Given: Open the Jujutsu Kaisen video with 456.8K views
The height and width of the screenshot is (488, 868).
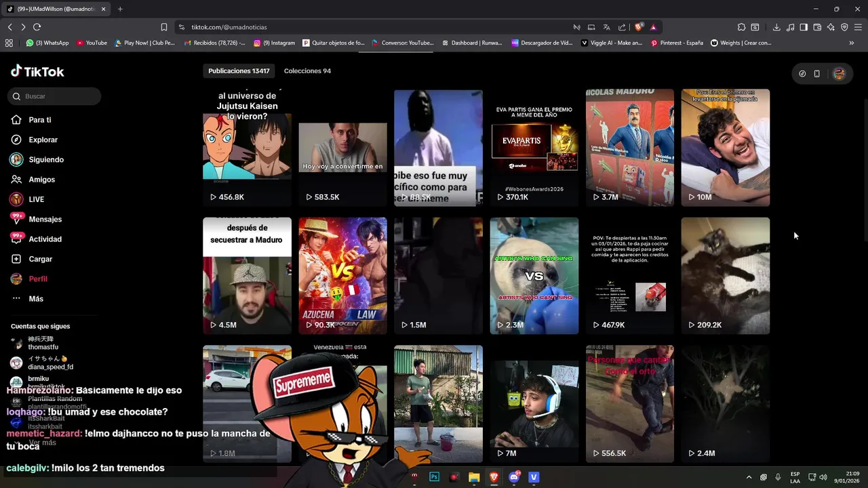Looking at the screenshot, I should [247, 148].
